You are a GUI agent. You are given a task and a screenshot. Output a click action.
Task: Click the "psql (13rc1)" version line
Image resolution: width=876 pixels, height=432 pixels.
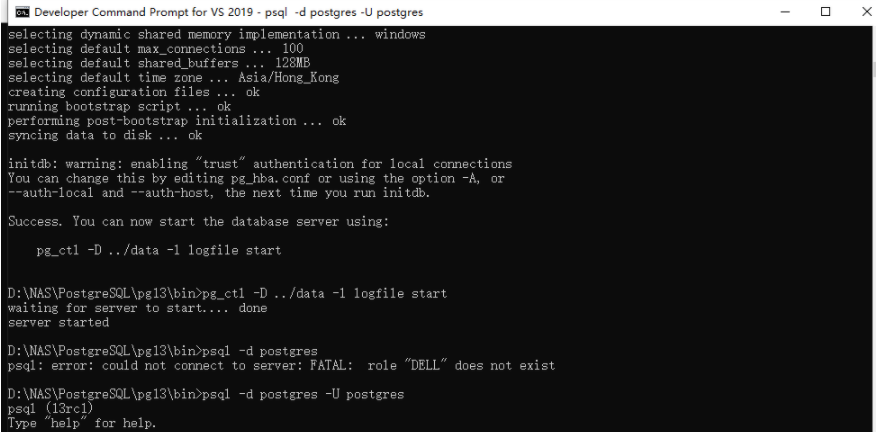click(x=50, y=409)
